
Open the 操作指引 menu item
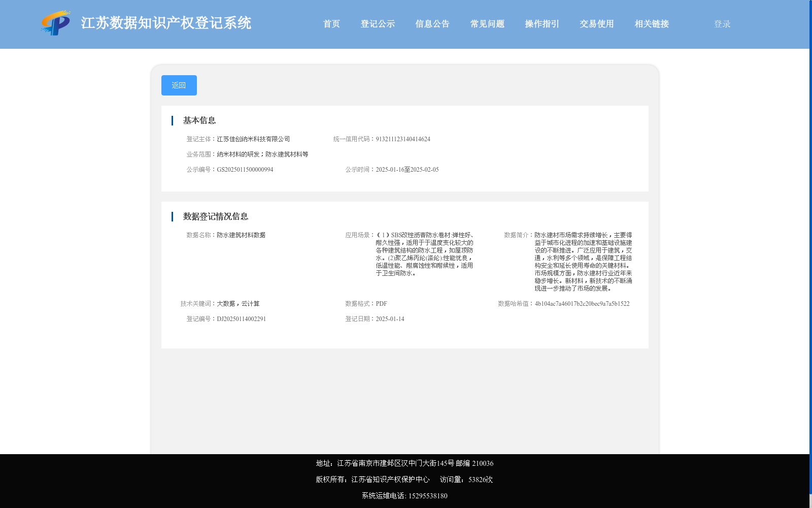point(542,24)
